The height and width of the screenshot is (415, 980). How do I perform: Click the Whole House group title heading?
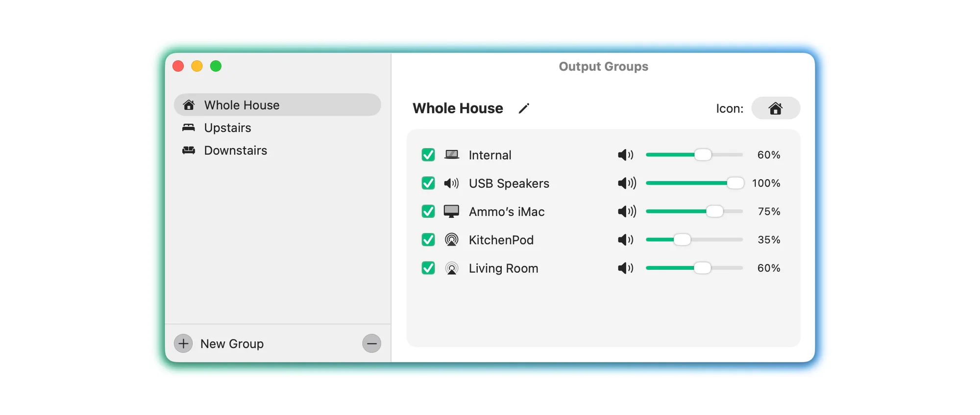click(458, 108)
